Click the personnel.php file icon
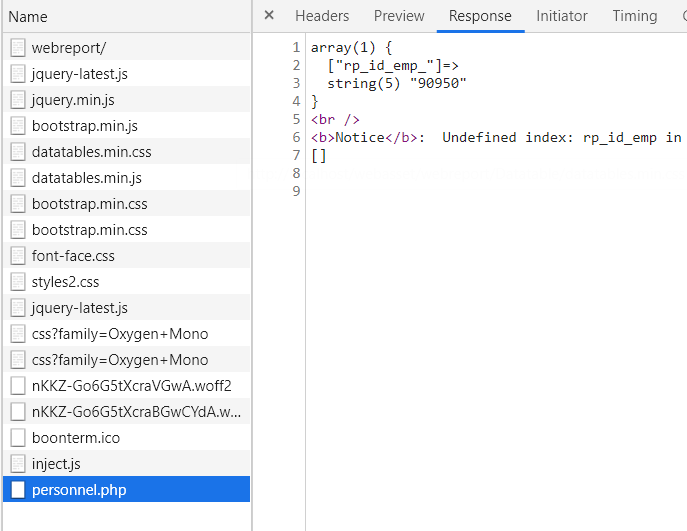The image size is (687, 531). coord(18,490)
